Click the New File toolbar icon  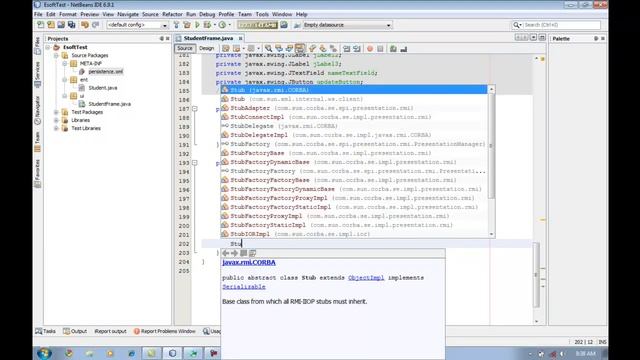(41, 25)
